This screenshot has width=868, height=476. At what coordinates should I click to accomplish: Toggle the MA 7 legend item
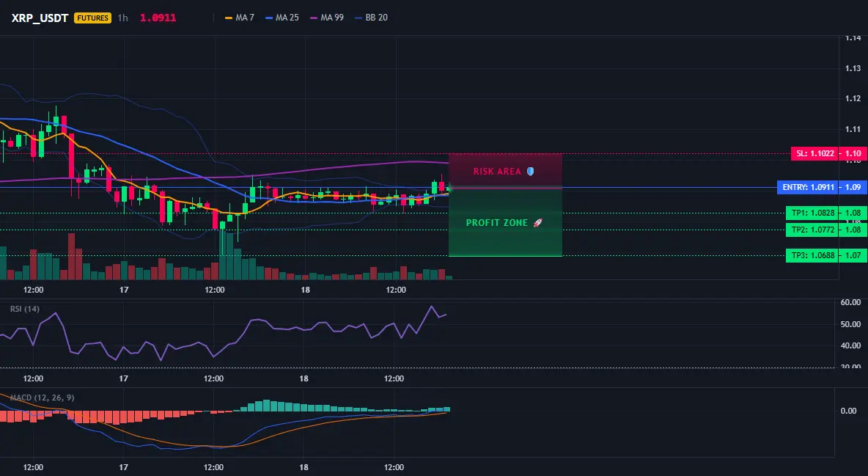[x=239, y=18]
